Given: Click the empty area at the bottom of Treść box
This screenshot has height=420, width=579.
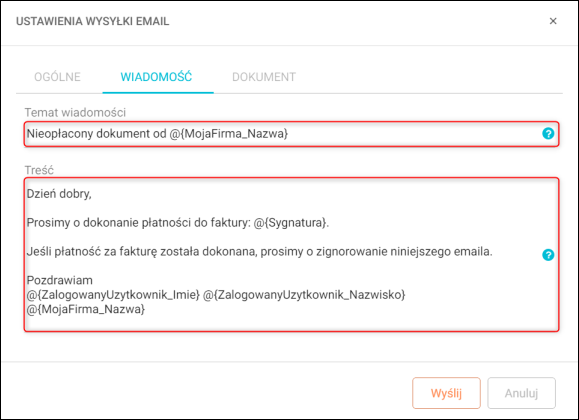Looking at the screenshot, I should 292,323.
